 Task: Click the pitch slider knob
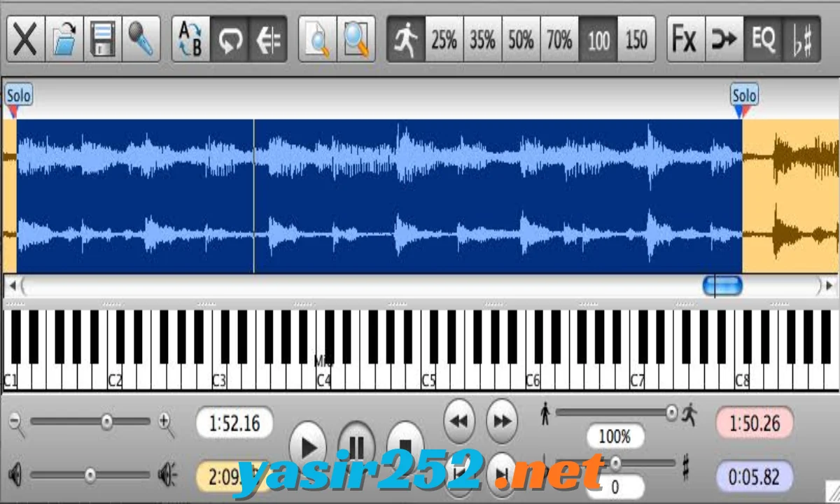(616, 463)
